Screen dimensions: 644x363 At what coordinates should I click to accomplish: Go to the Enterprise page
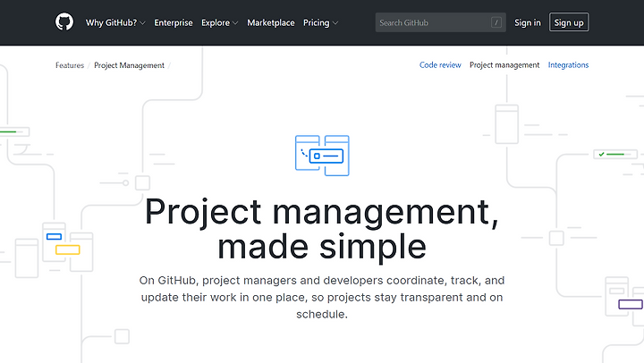174,22
